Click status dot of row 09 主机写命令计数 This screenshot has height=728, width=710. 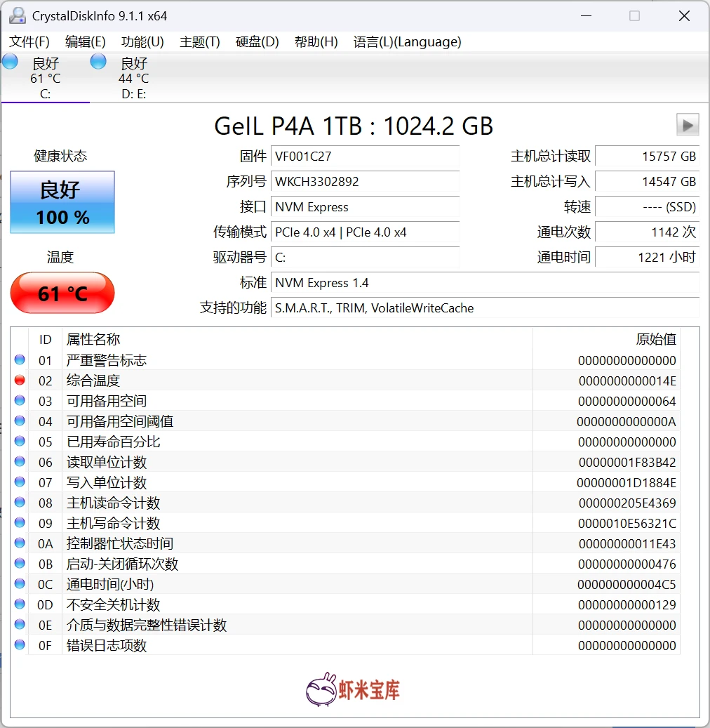point(20,522)
